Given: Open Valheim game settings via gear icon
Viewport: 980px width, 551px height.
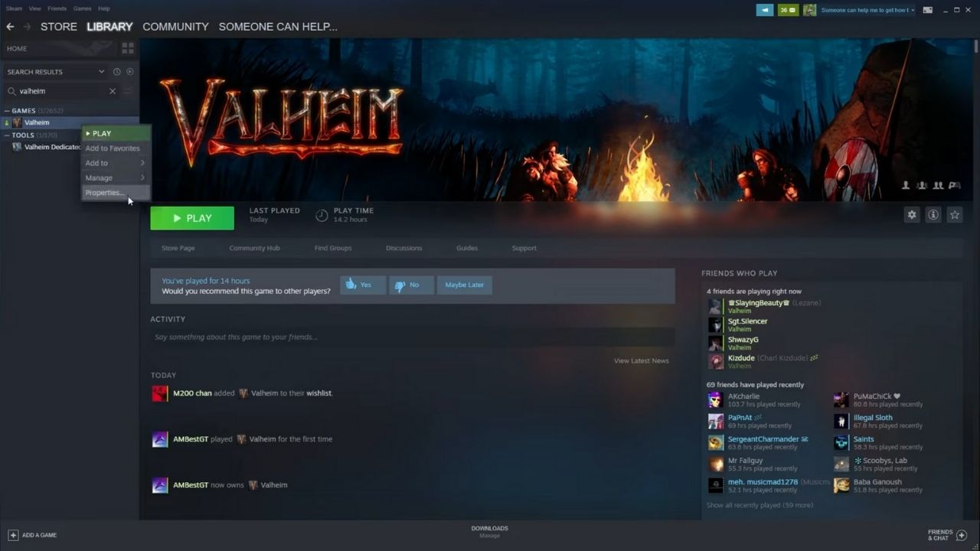Looking at the screenshot, I should [911, 215].
